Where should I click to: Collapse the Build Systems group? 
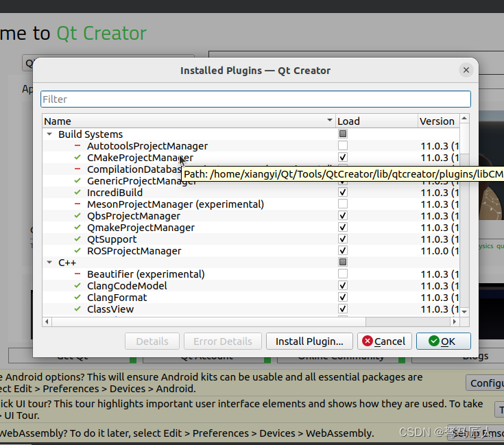coord(49,134)
